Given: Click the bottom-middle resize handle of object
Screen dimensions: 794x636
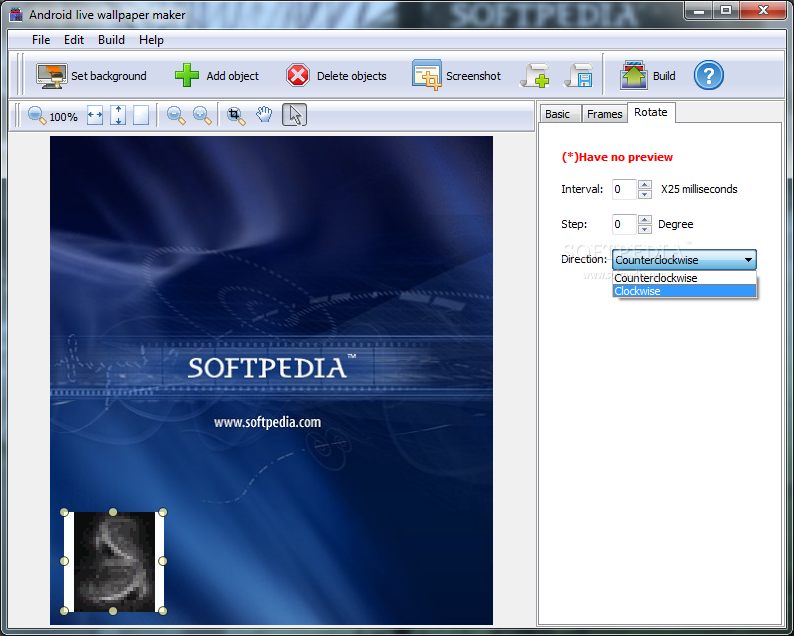Looking at the screenshot, I should coord(113,611).
